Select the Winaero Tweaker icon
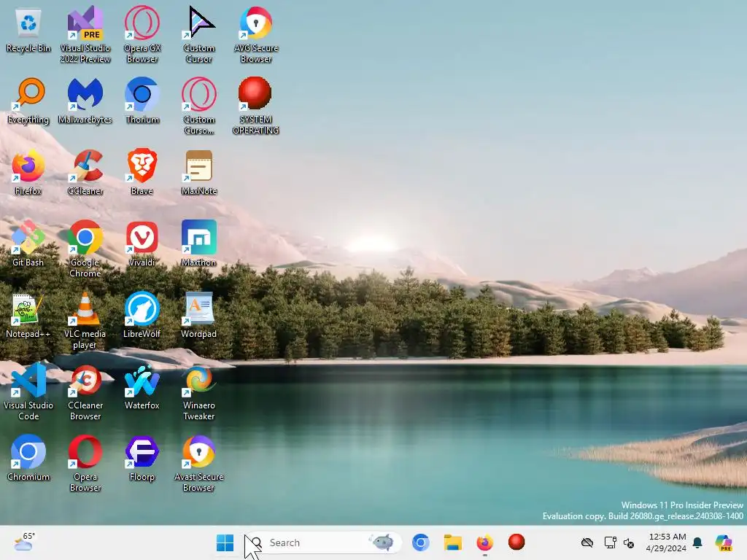The image size is (747, 560). (199, 392)
